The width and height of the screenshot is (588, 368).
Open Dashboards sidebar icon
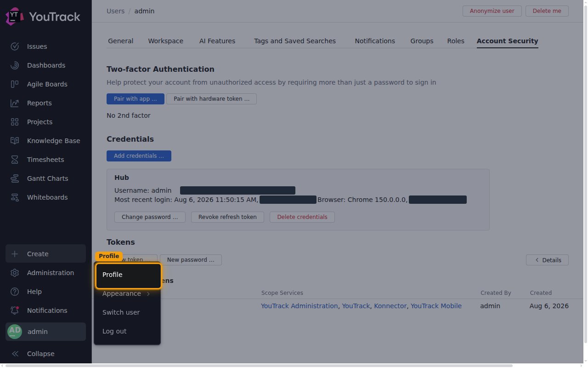pos(15,65)
